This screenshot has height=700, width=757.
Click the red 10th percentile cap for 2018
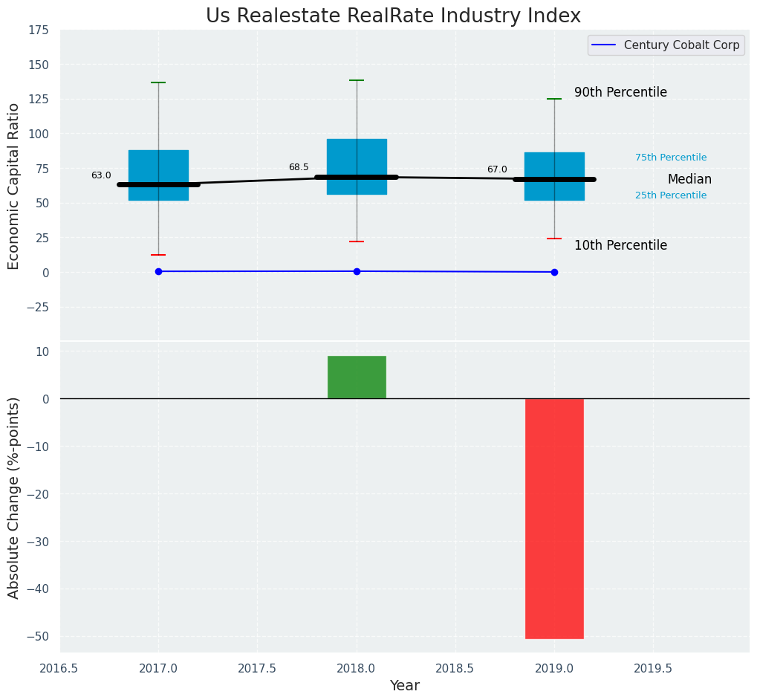pyautogui.click(x=357, y=242)
